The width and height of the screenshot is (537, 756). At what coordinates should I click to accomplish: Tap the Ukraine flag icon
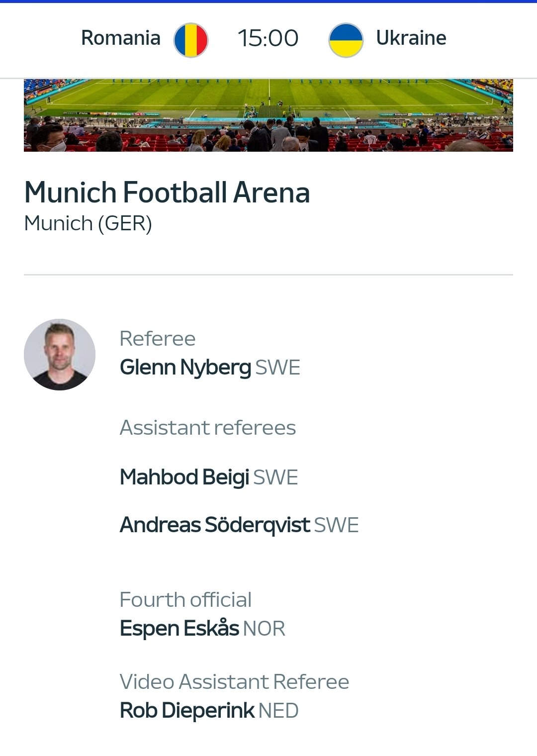346,40
